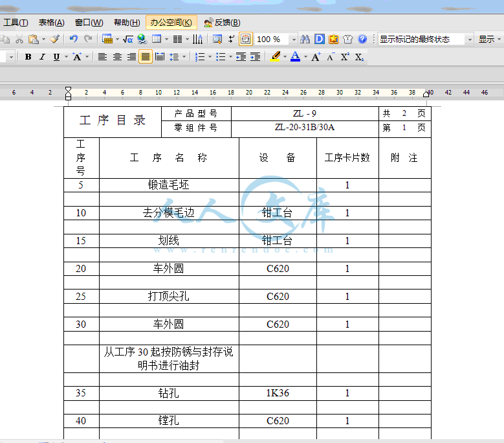This screenshot has height=443, width=504.
Task: Click the text direction icon
Action: (198, 40)
